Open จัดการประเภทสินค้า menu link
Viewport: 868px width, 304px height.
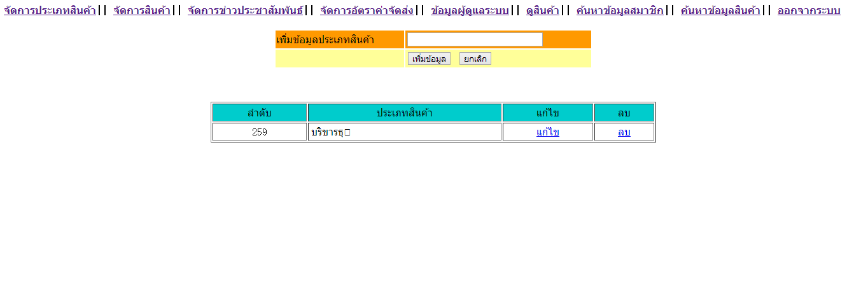pyautogui.click(x=50, y=11)
